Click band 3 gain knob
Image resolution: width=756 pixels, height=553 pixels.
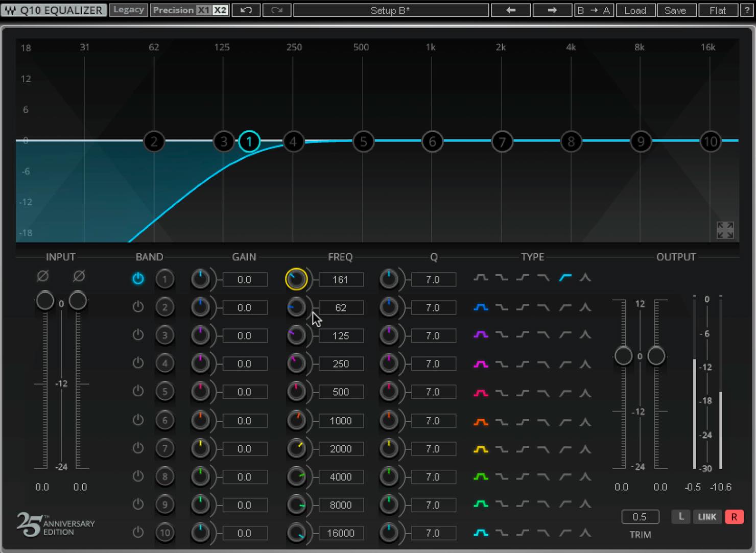(200, 335)
